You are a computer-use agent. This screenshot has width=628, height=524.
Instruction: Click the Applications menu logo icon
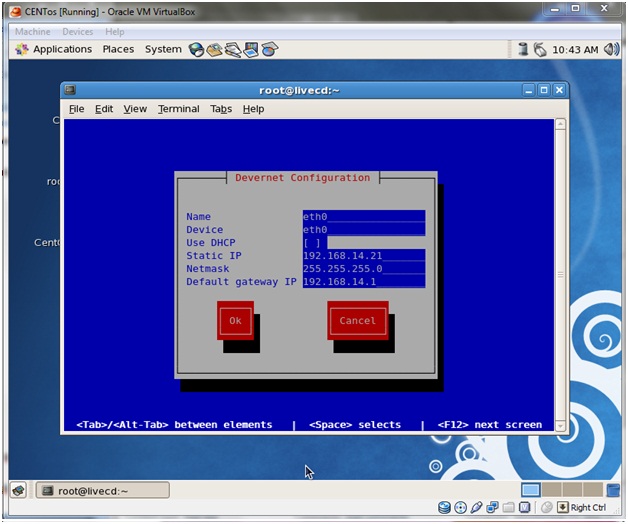coord(22,49)
